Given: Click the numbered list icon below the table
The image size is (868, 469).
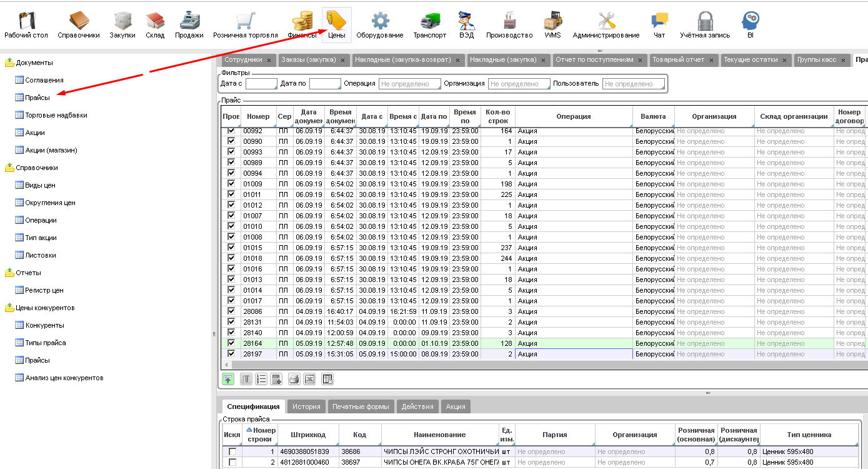Looking at the screenshot, I should [261, 379].
